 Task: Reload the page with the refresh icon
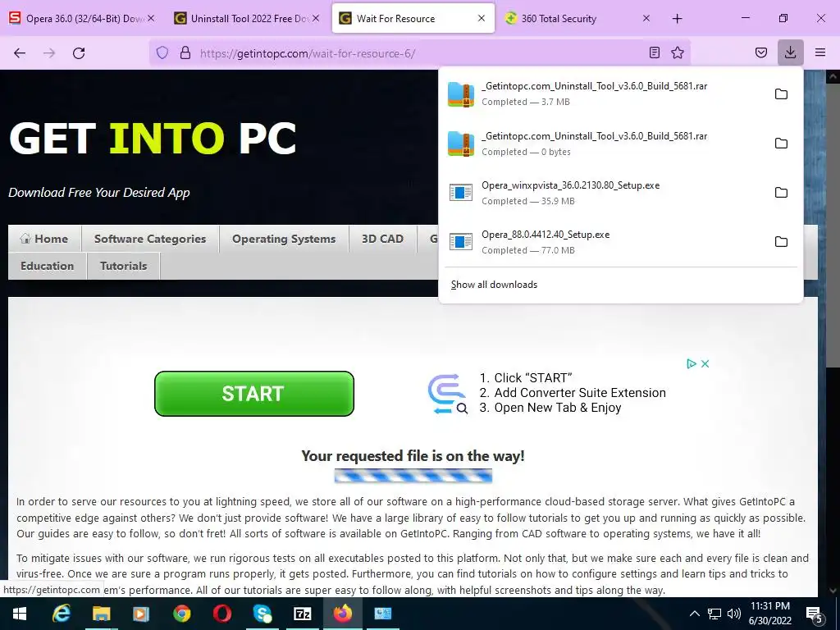pyautogui.click(x=79, y=53)
